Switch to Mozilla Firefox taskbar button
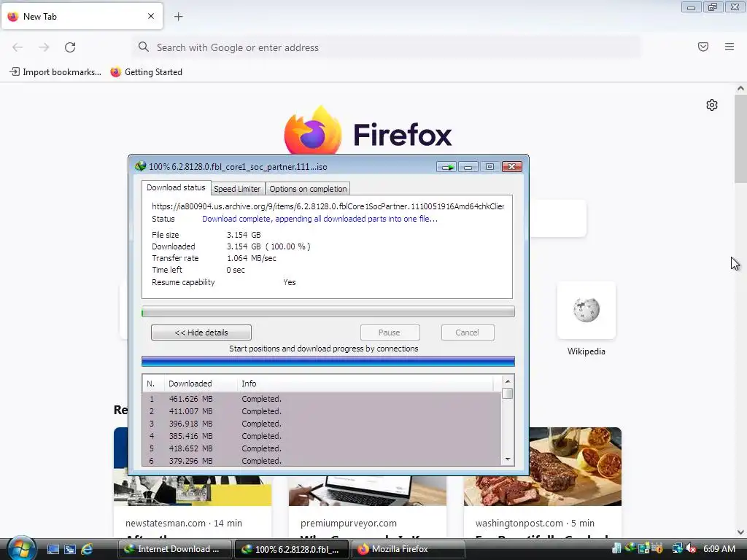 [409, 549]
